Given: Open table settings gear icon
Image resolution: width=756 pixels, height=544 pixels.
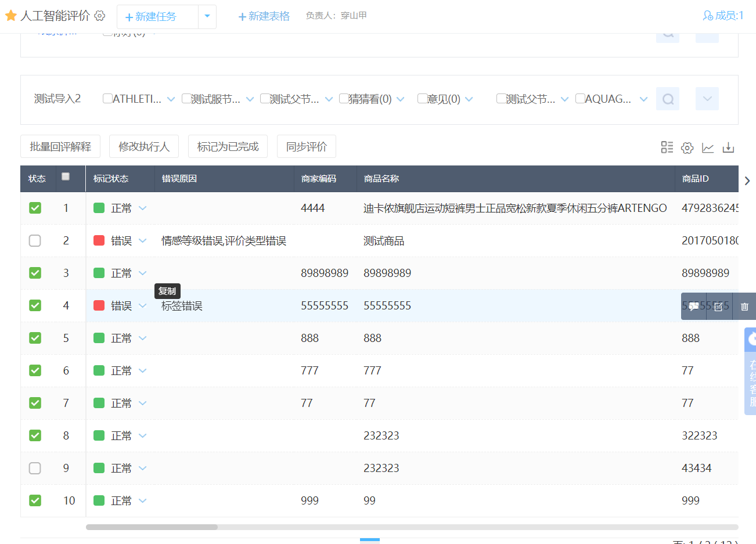Looking at the screenshot, I should 687,147.
